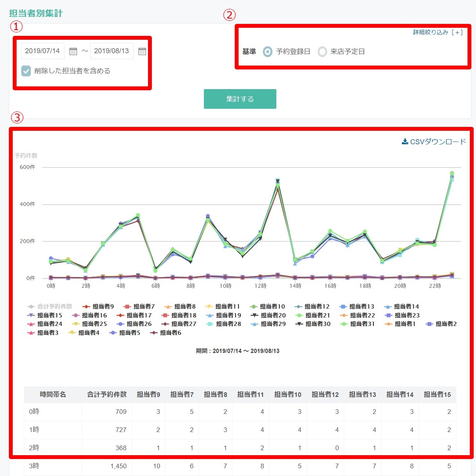This screenshot has width=476, height=476.
Task: Click the total value 368
Action: (x=121, y=448)
